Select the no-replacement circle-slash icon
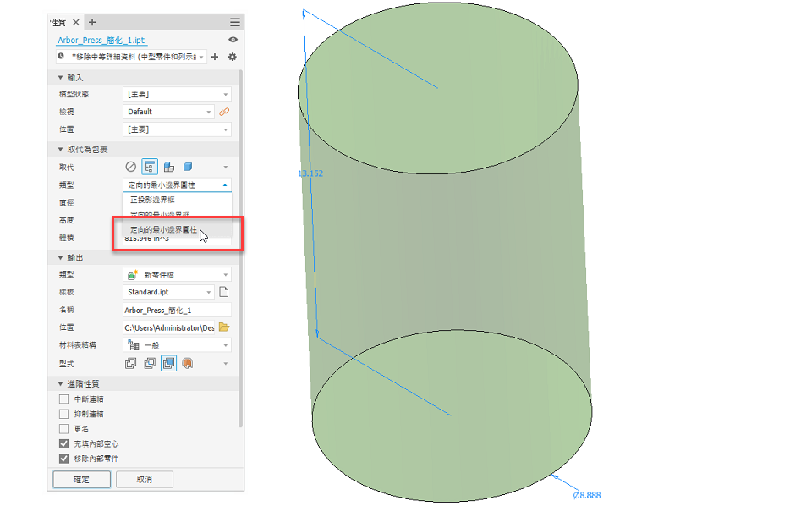The image size is (812, 506). click(x=131, y=167)
